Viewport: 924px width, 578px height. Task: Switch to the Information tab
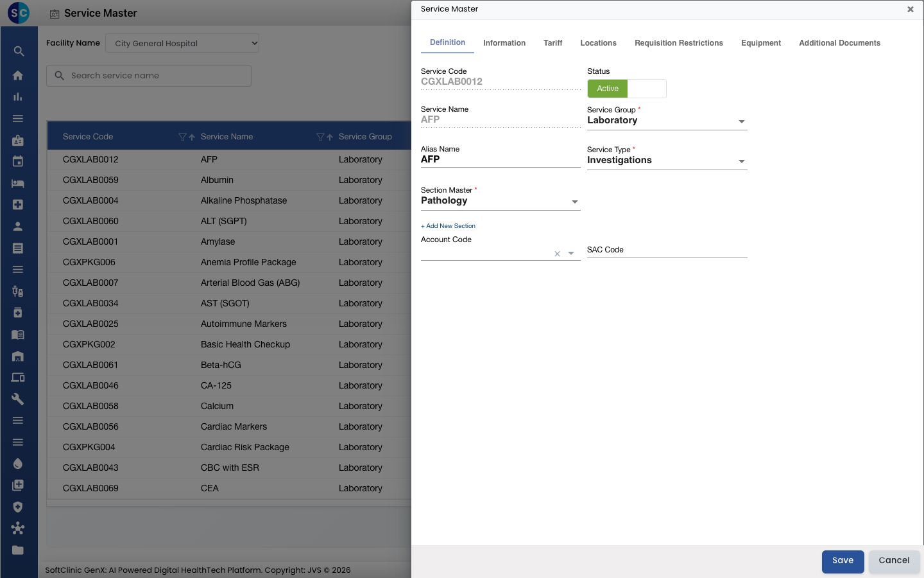(504, 43)
